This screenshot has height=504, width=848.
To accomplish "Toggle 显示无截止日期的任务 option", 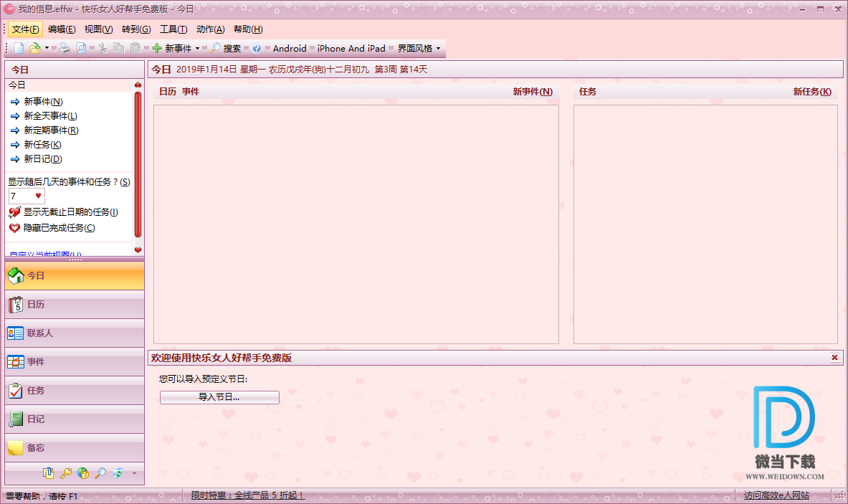I will pos(70,212).
